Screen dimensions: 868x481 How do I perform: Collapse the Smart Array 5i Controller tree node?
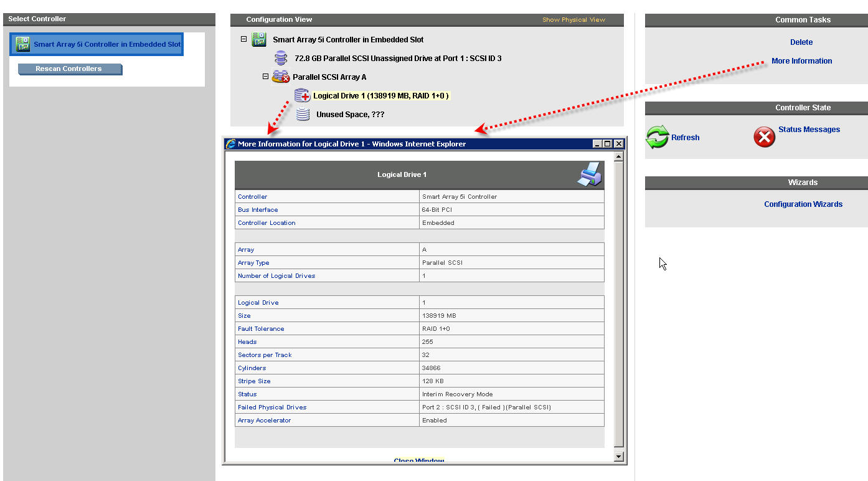point(244,39)
